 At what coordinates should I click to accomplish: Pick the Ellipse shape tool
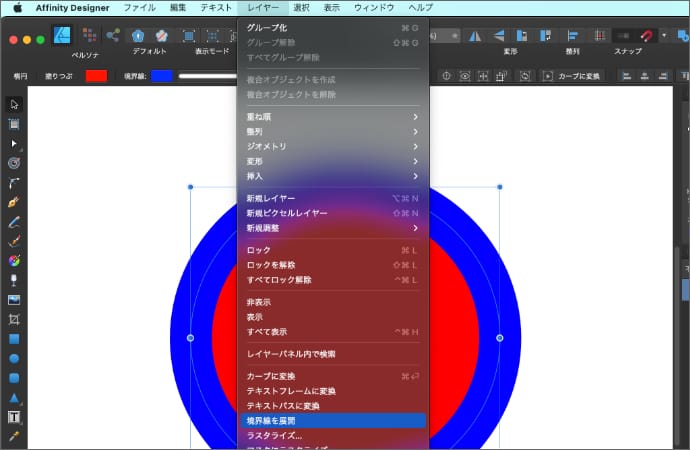click(14, 358)
